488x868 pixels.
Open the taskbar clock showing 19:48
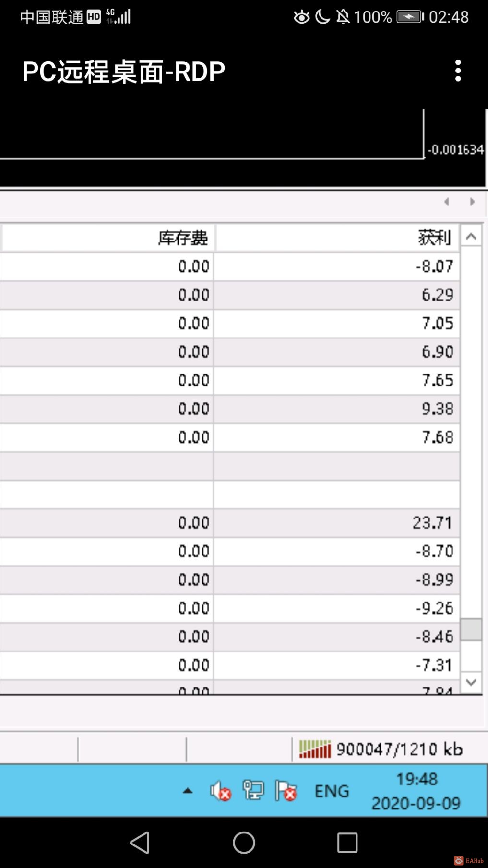pos(416,791)
